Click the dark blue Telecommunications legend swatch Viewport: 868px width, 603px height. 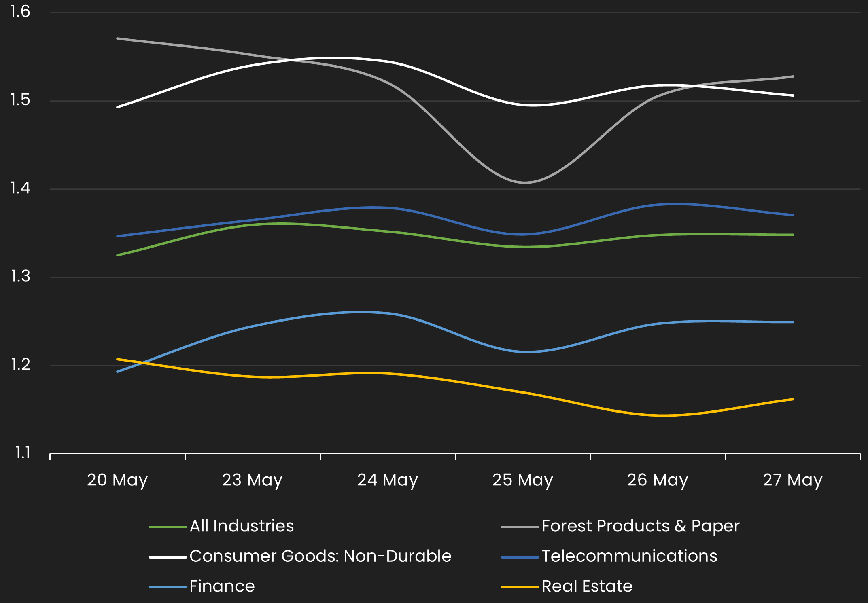[x=520, y=557]
